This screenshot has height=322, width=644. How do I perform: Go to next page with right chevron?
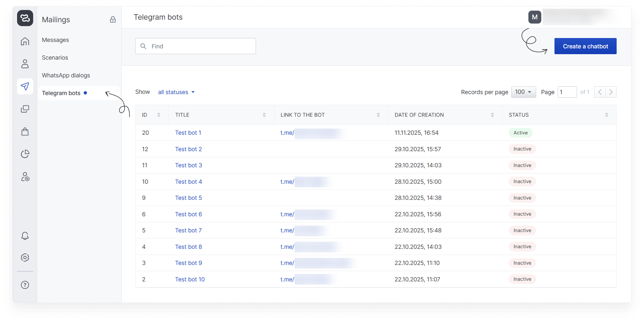coord(611,92)
